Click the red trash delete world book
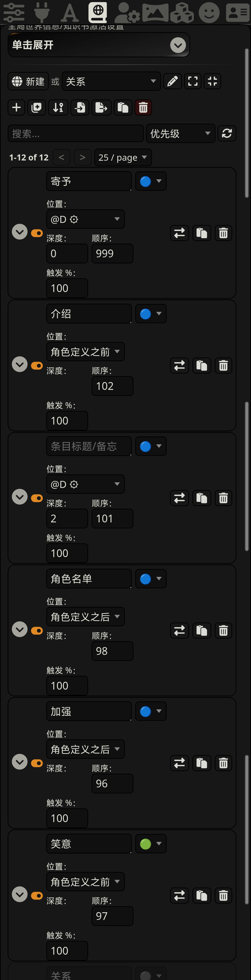 coord(143,108)
